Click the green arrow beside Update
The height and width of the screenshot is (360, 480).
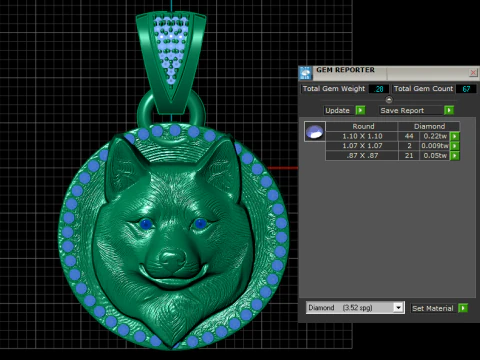pyautogui.click(x=360, y=110)
